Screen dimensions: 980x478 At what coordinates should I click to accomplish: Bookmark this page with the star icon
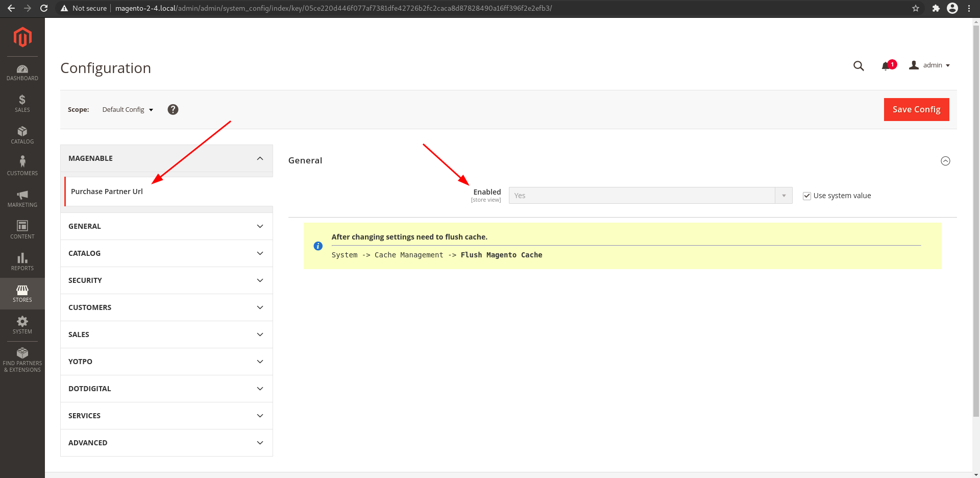tap(916, 8)
